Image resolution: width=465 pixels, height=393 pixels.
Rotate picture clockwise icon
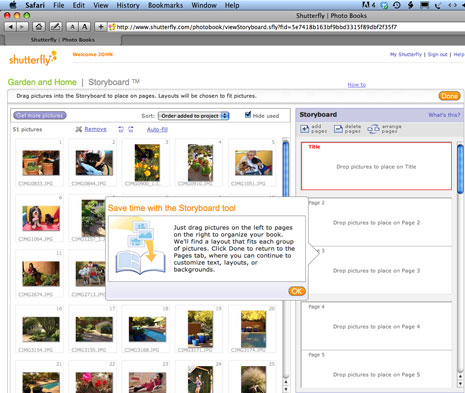pos(131,129)
